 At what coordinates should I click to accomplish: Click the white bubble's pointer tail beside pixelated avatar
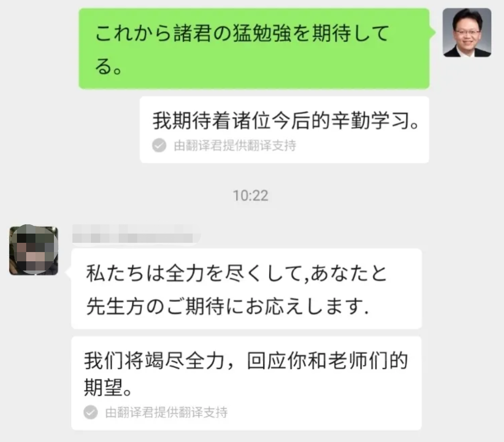(x=68, y=273)
